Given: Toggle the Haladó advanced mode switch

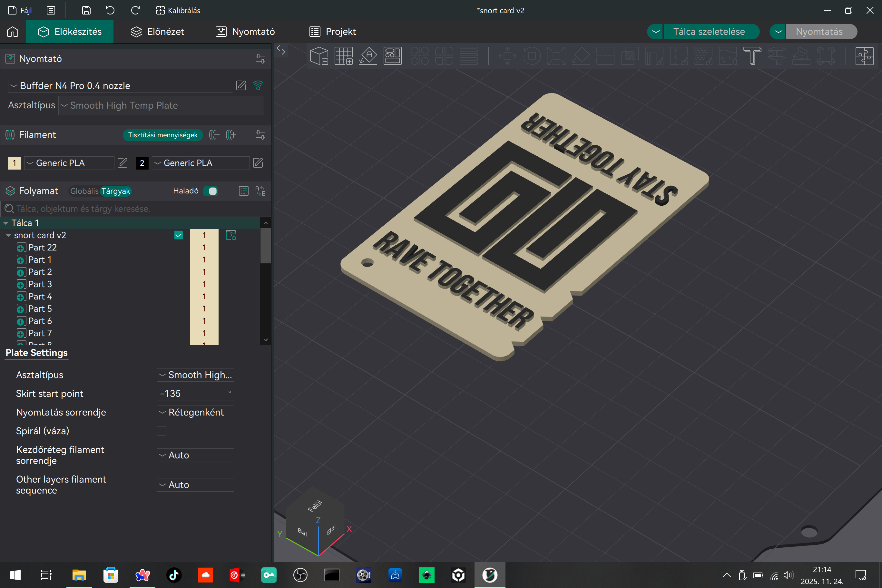Looking at the screenshot, I should coord(211,191).
